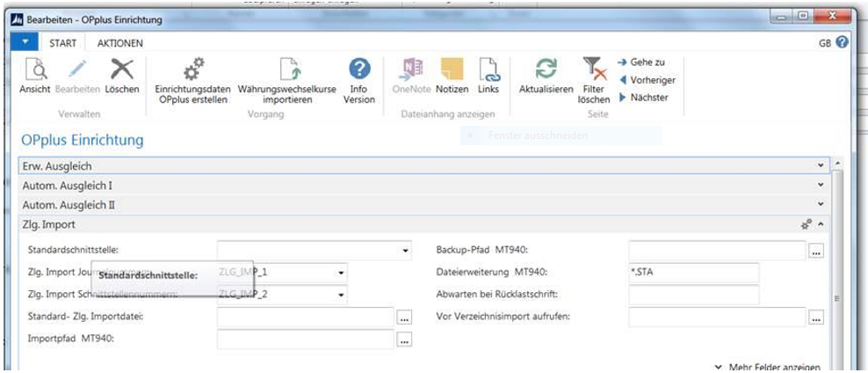This screenshot has height=373, width=868.
Task: Browse for Vor Verzeichnisimport aufrufen
Action: coord(816,318)
